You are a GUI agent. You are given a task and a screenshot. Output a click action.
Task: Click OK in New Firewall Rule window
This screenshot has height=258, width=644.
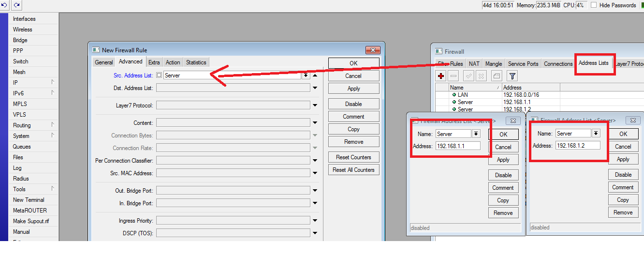354,63
